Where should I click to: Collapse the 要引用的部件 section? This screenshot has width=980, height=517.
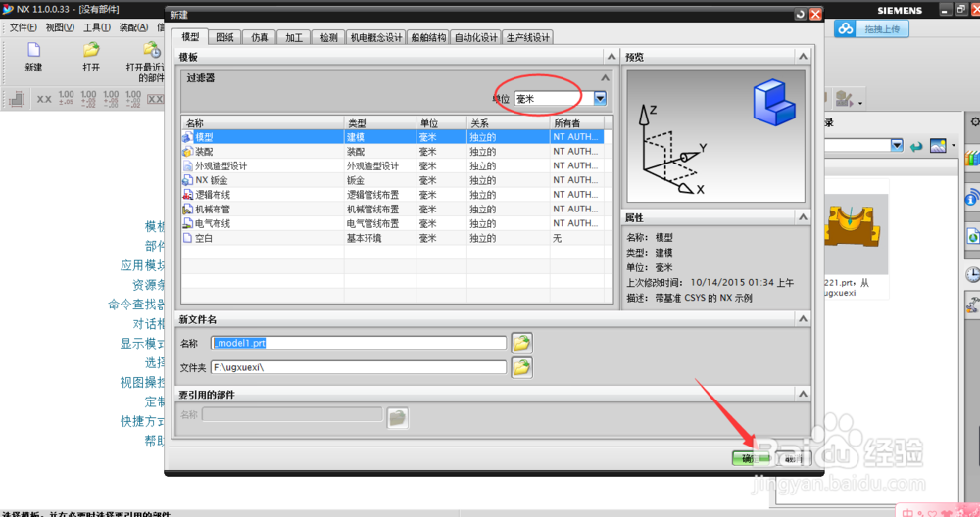(803, 394)
